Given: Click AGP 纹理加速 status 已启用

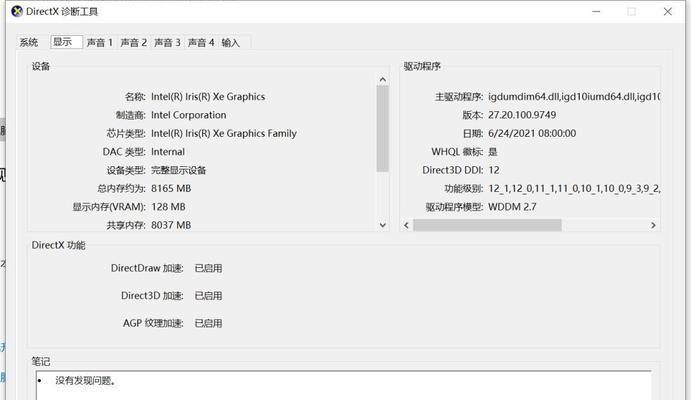Looking at the screenshot, I should tap(208, 323).
